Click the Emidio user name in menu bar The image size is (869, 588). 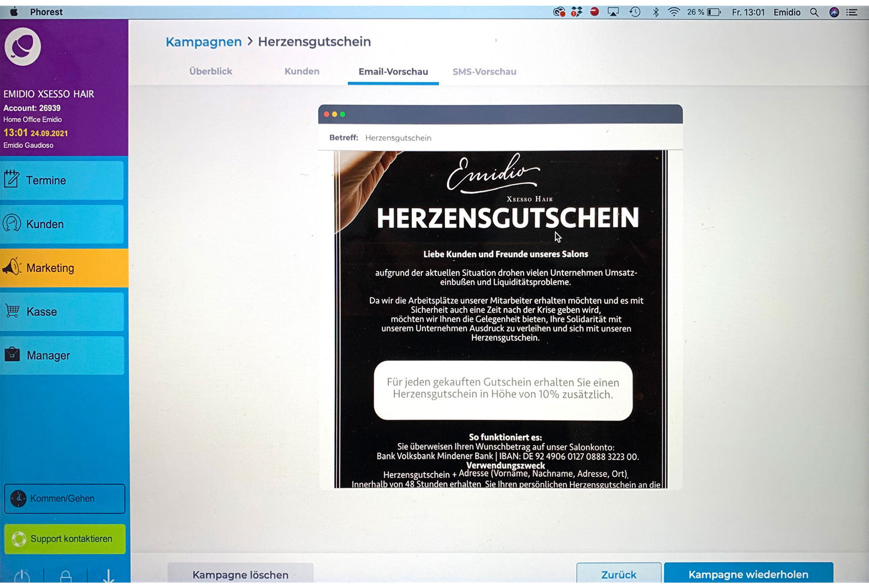[787, 12]
